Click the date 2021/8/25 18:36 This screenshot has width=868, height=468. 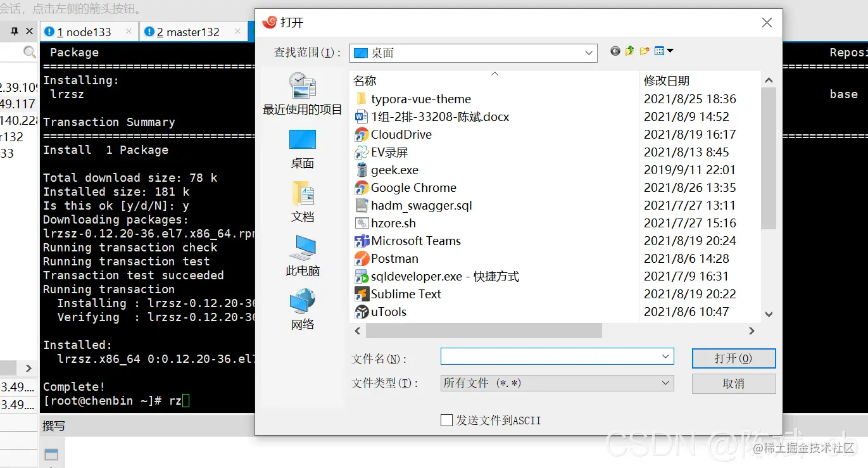[690, 99]
